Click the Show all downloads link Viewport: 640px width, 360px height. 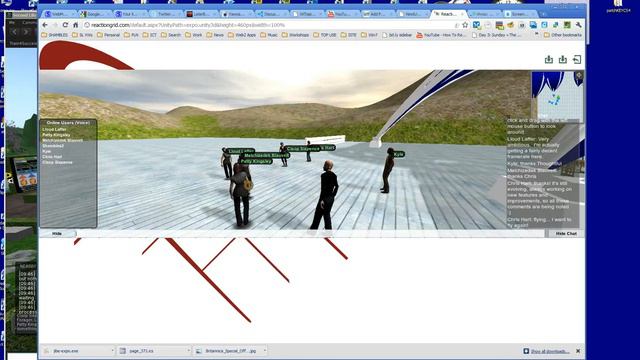[549, 351]
